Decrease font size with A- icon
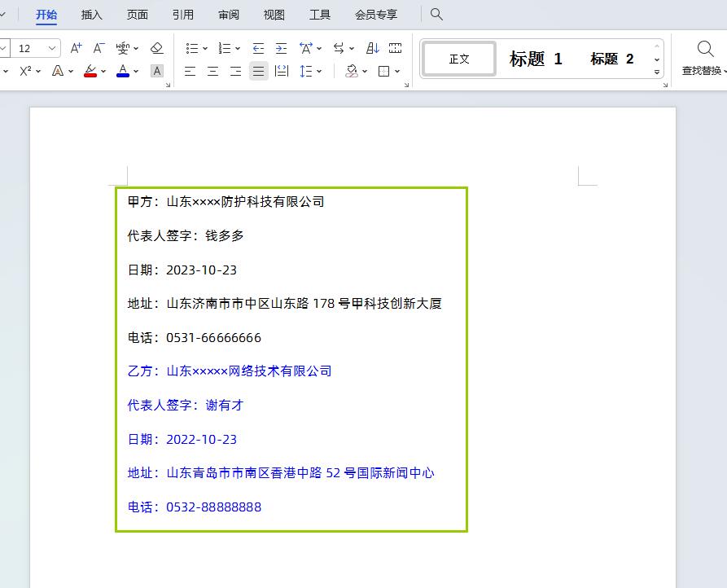 (x=99, y=48)
